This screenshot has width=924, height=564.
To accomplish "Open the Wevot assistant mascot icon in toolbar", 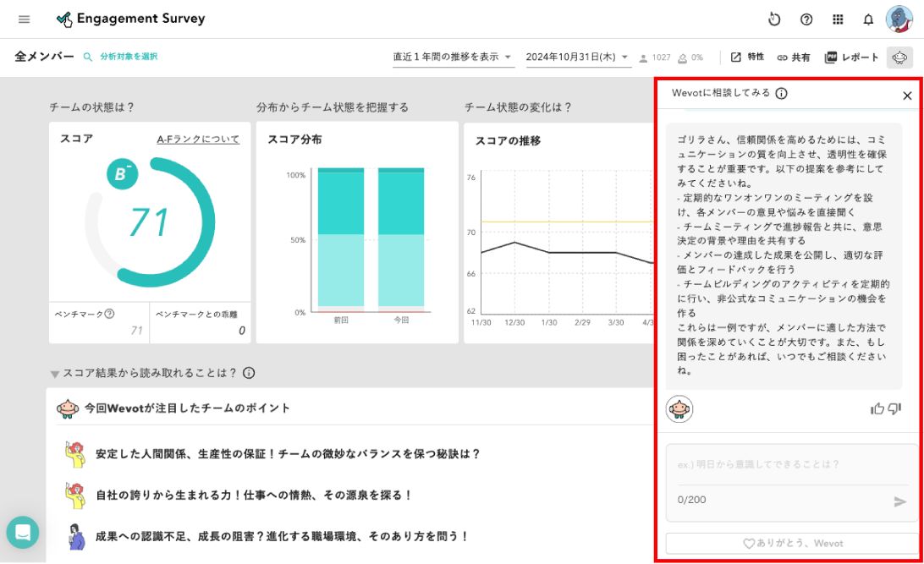I will point(899,57).
